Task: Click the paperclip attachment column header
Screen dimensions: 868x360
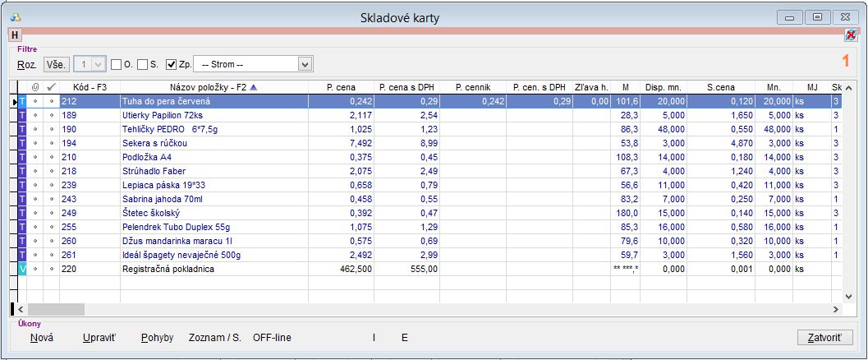Action: 34,86
